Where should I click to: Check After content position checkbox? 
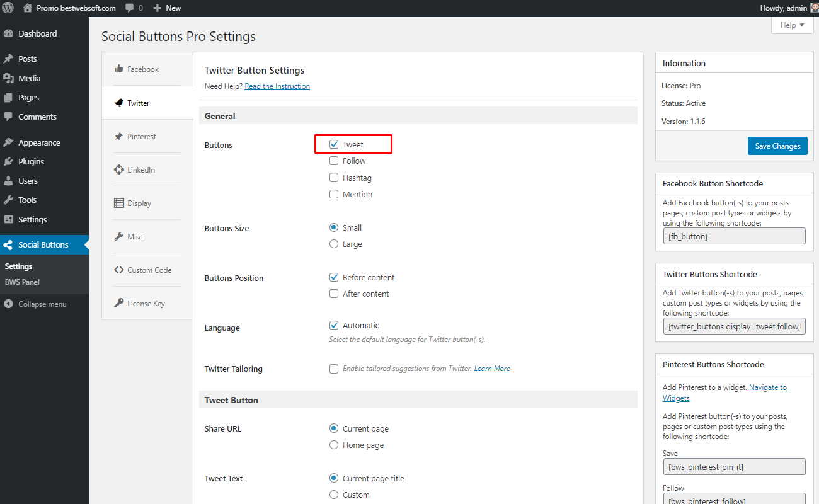[x=334, y=294]
